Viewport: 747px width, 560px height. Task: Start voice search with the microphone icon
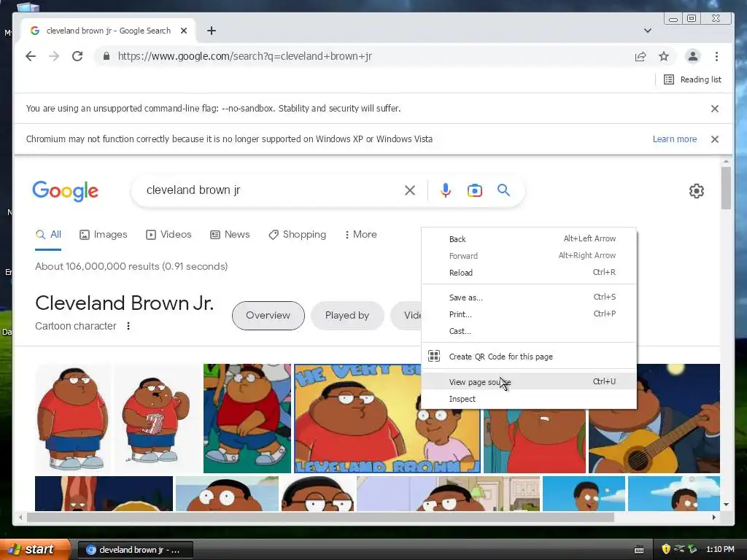pos(446,190)
